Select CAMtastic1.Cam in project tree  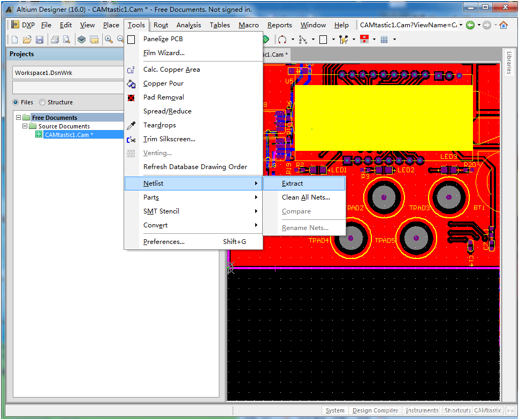click(69, 135)
